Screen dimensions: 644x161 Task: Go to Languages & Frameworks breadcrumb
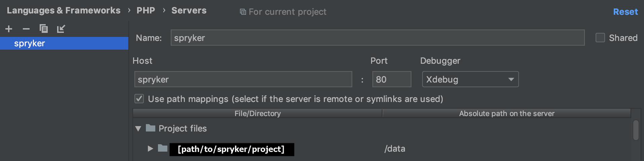tap(64, 11)
